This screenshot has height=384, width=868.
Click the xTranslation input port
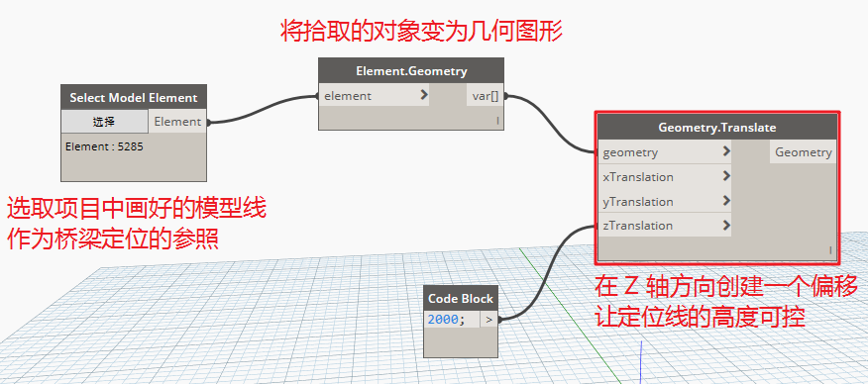pos(664,177)
